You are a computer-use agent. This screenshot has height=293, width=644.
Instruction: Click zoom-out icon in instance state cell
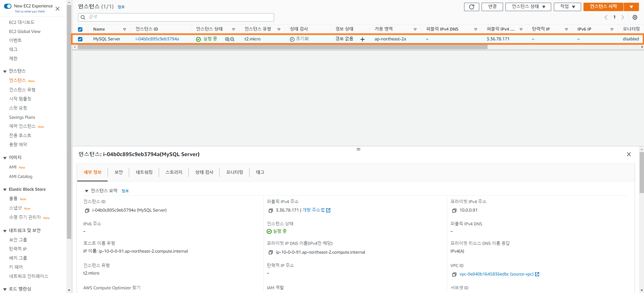pyautogui.click(x=232, y=39)
